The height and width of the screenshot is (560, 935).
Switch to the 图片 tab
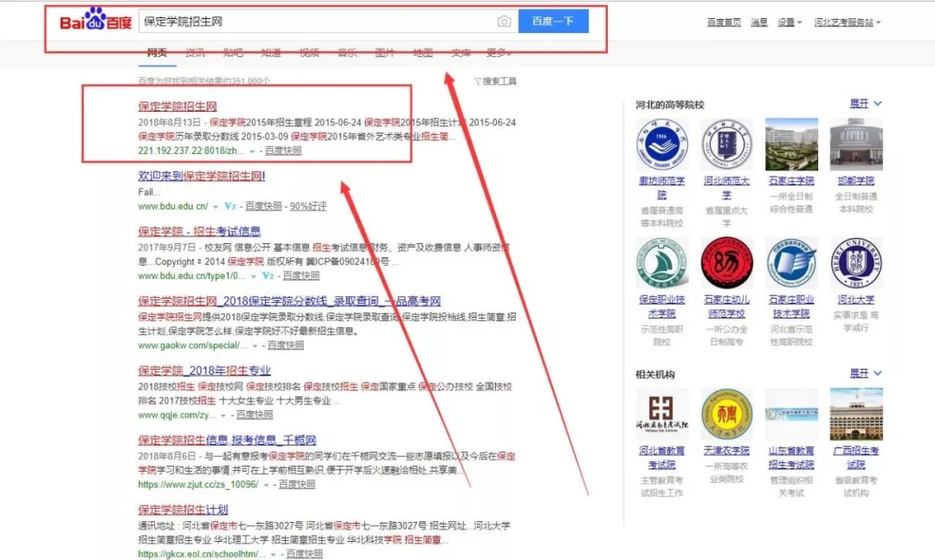tap(384, 53)
